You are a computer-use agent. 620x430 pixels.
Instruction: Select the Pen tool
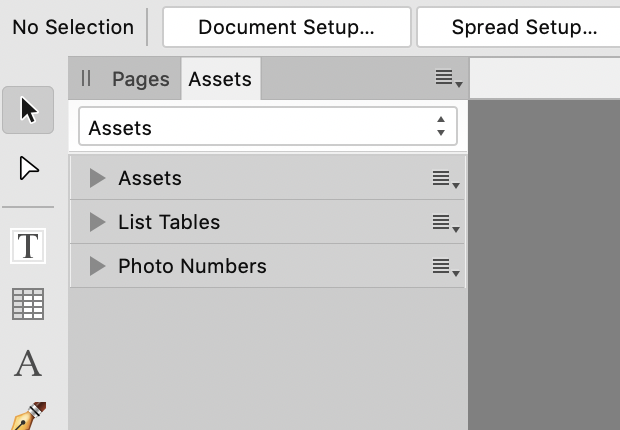click(28, 416)
